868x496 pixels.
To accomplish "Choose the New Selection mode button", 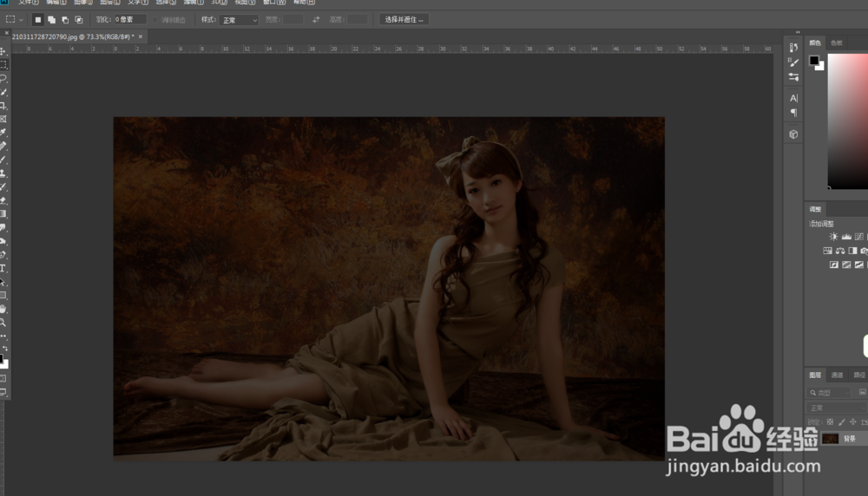I will click(37, 19).
